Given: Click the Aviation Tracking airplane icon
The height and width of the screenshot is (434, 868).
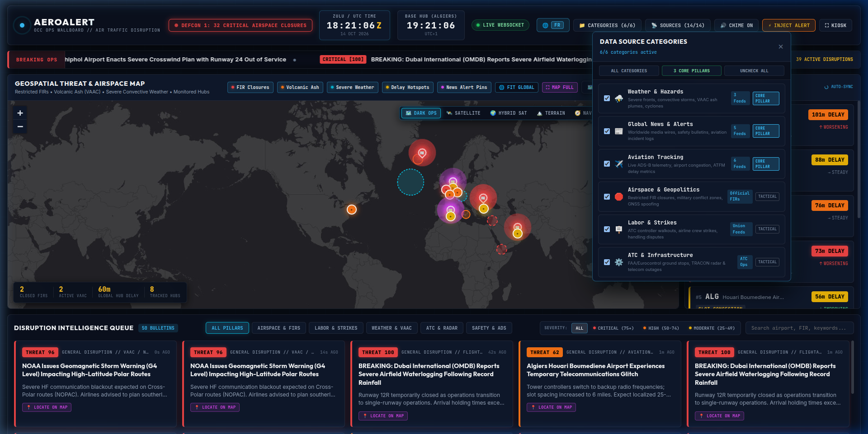Looking at the screenshot, I should coord(619,164).
